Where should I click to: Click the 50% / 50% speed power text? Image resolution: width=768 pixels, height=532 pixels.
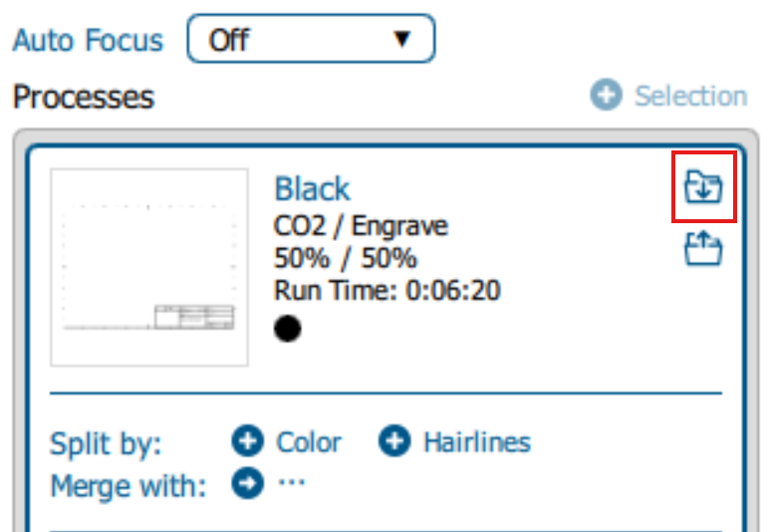[x=346, y=258]
